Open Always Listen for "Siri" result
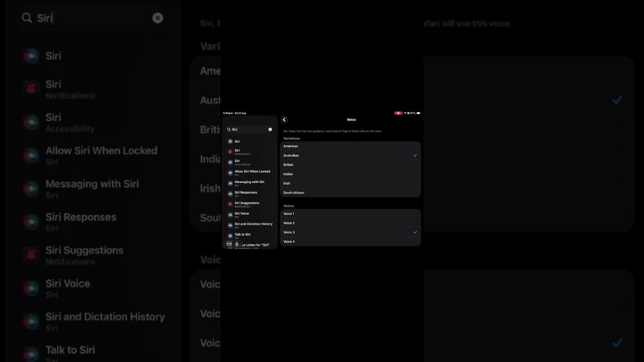Viewport: 644px width, 362px height. (x=257, y=246)
